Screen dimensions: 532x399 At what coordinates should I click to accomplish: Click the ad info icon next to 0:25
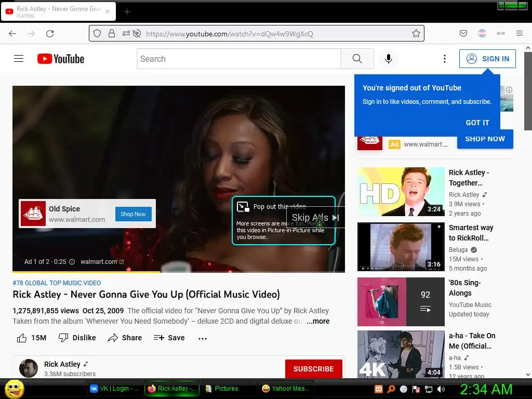point(72,262)
